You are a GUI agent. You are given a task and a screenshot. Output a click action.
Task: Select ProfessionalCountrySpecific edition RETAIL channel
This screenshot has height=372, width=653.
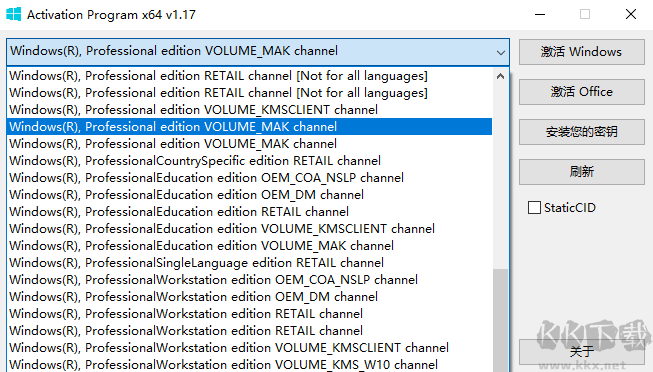[x=249, y=161]
